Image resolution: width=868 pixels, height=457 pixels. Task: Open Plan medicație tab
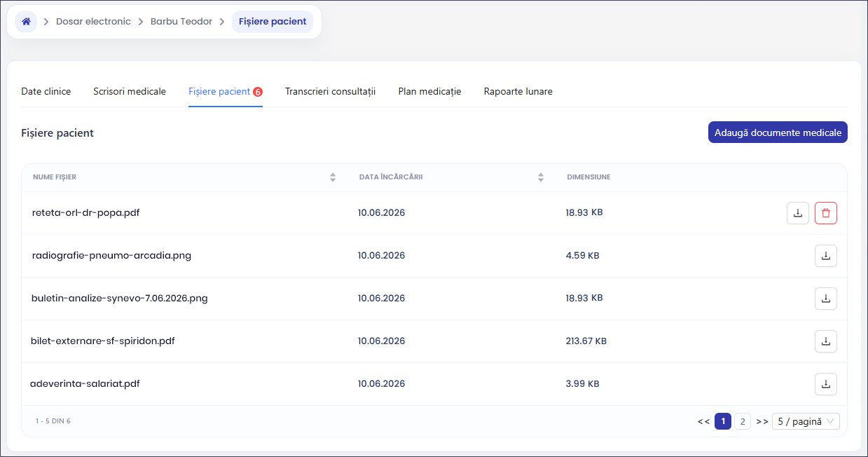click(429, 91)
